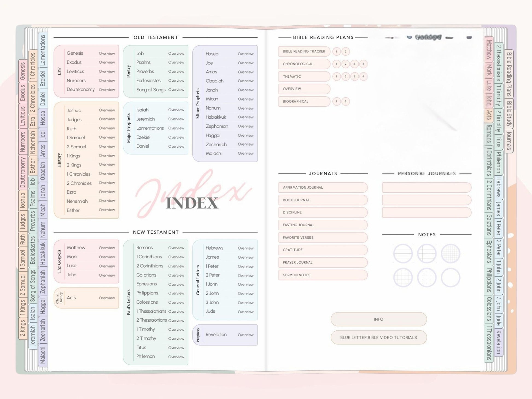Screen dimensions: 532x399
Task: Open the large grid notes template icon
Action: pos(403,277)
